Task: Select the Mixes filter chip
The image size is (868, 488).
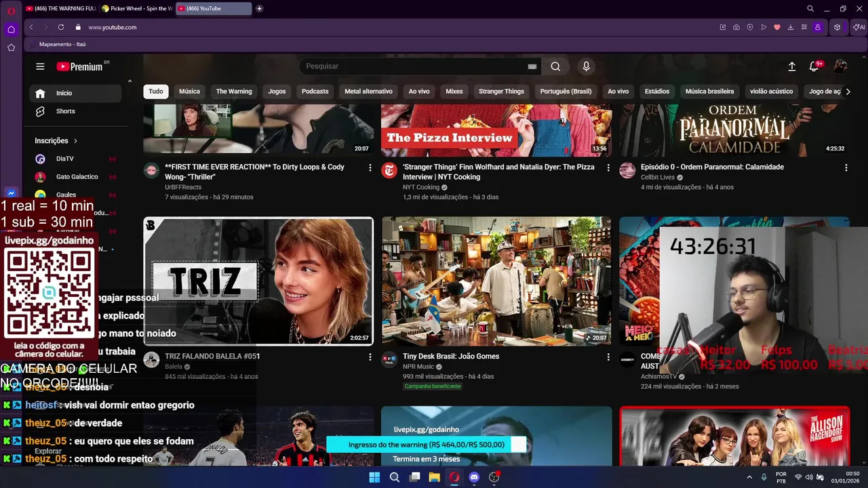Action: (x=454, y=91)
